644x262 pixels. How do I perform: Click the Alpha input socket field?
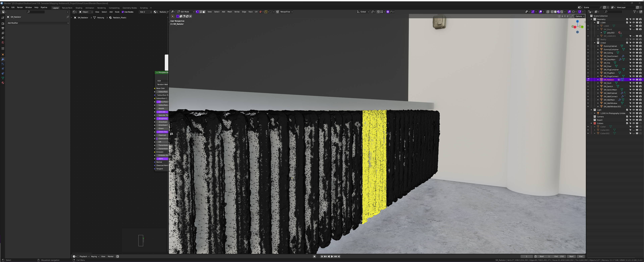point(162,159)
